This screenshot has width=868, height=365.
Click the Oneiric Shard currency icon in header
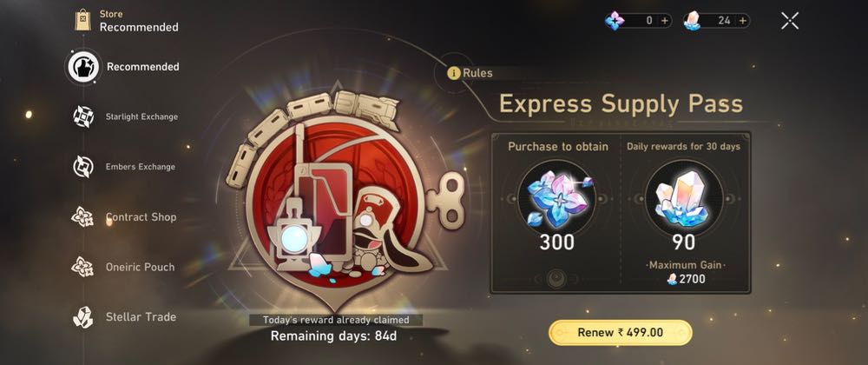coord(615,21)
